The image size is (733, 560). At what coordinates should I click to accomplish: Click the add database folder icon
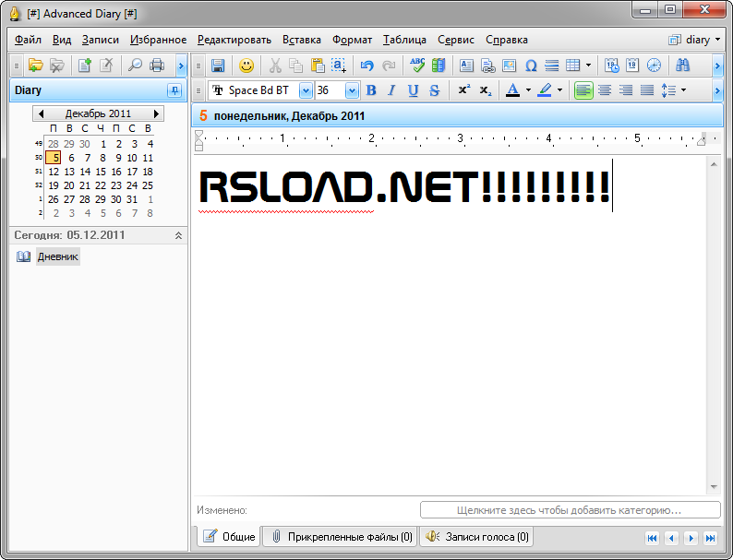point(35,66)
